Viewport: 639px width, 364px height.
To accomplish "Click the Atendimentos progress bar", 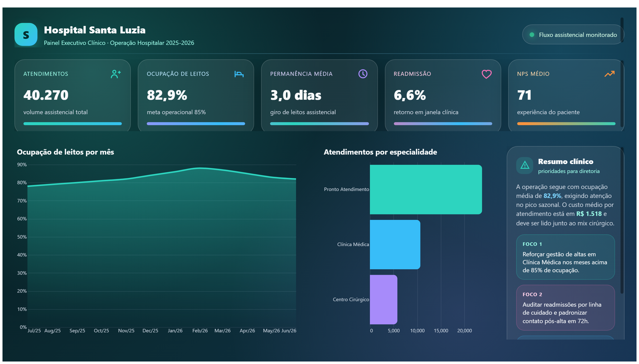I will point(72,123).
